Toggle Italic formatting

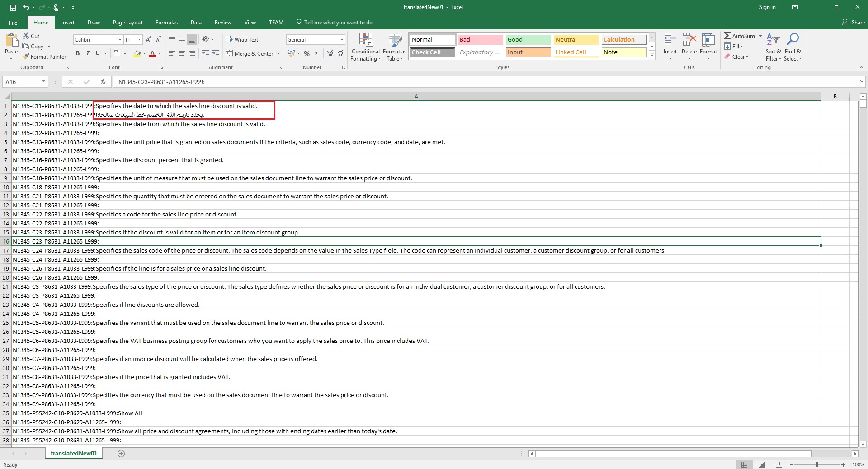pyautogui.click(x=88, y=53)
